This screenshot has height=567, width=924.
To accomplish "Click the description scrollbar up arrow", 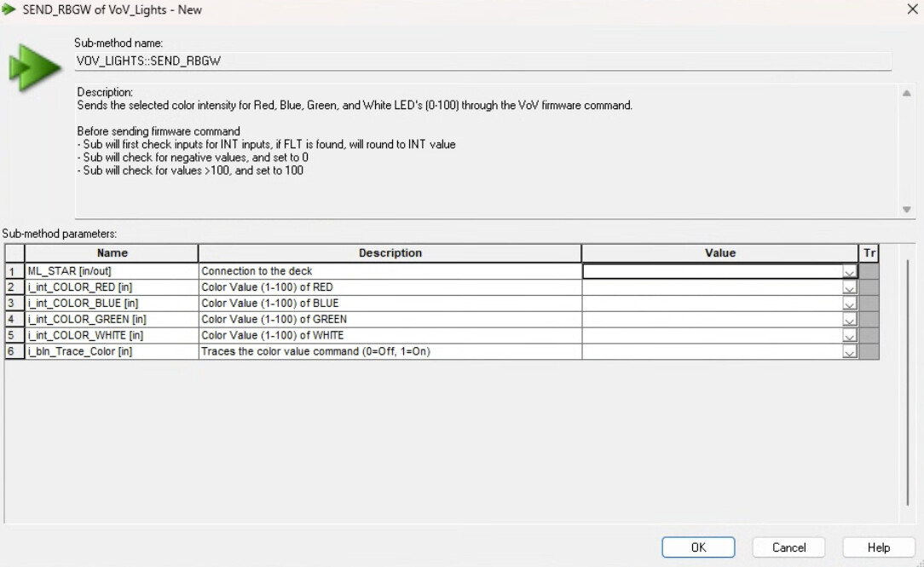I will click(906, 93).
